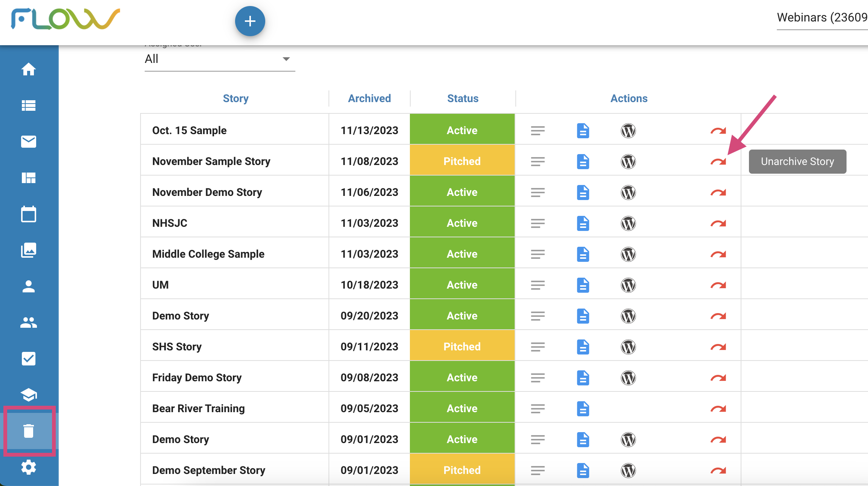
Task: Unarchive the UM story
Action: point(718,285)
